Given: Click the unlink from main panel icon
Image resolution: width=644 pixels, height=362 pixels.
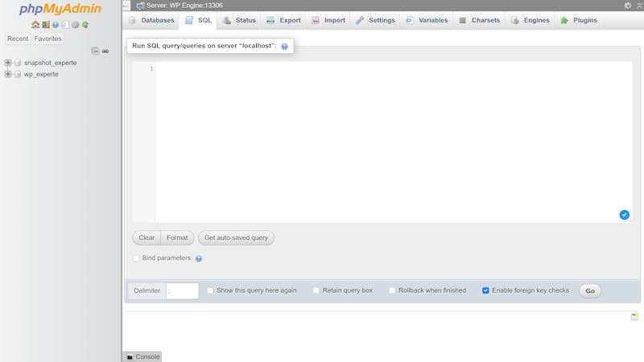Looking at the screenshot, I should click(x=105, y=51).
